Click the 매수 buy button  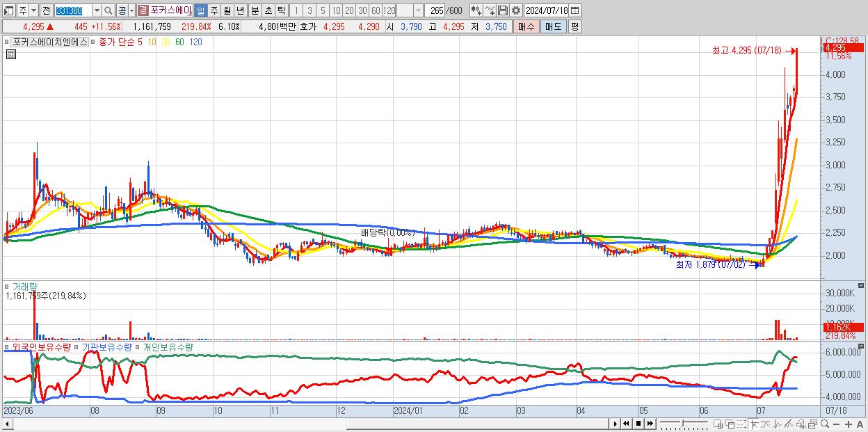coord(526,26)
